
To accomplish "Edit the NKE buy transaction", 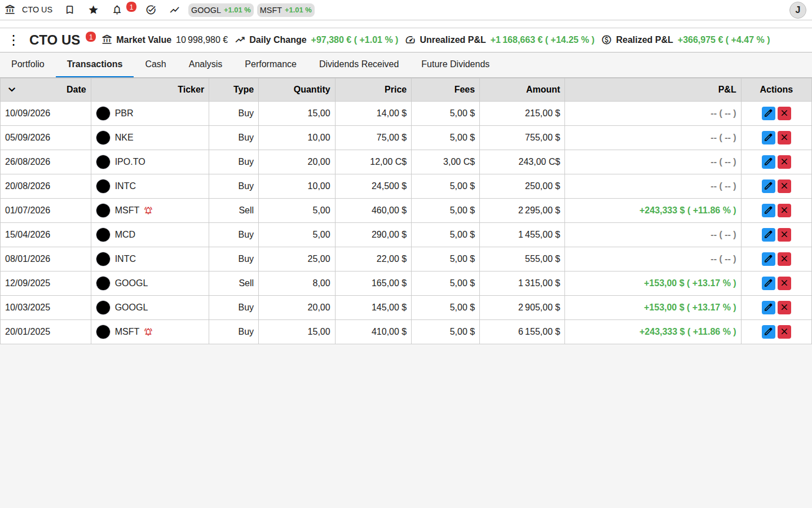I will (x=769, y=138).
